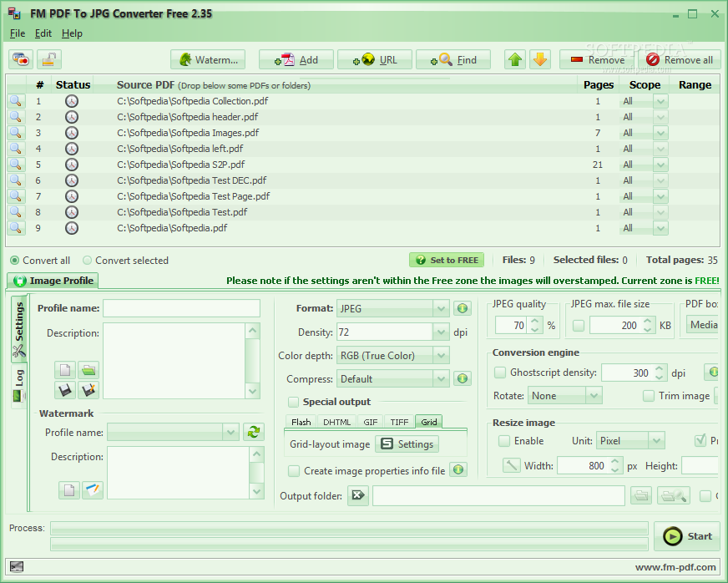Switch to the Flash tab
Image resolution: width=728 pixels, height=583 pixels.
(x=301, y=422)
